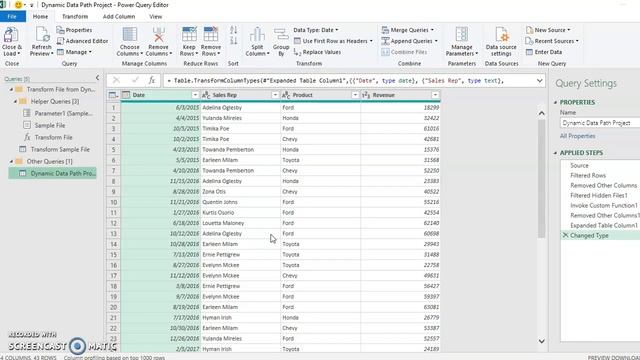This screenshot has width=640, height=360.
Task: Click the Remove Columns icon
Action: pos(158,35)
